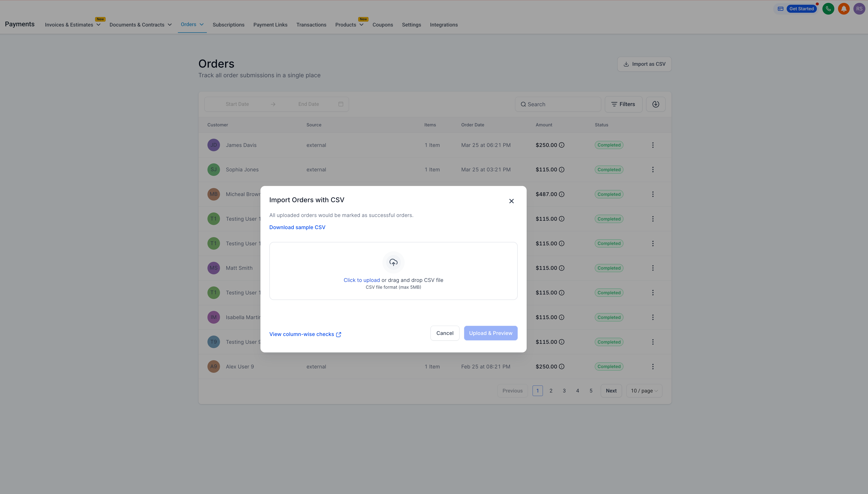The image size is (868, 494).
Task: Open the 10 / page size dropdown
Action: click(x=644, y=391)
